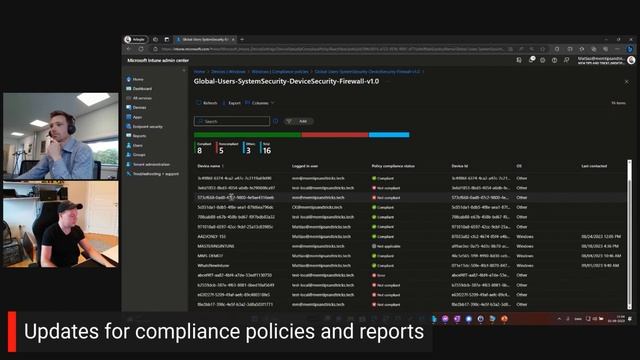Click the Compliant count of 8
This screenshot has width=640, height=360.
click(199, 151)
